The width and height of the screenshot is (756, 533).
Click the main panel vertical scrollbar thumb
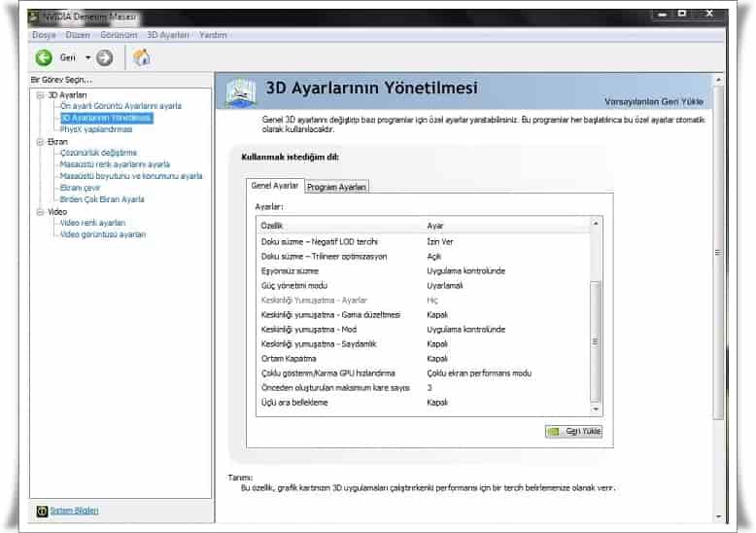point(718,252)
